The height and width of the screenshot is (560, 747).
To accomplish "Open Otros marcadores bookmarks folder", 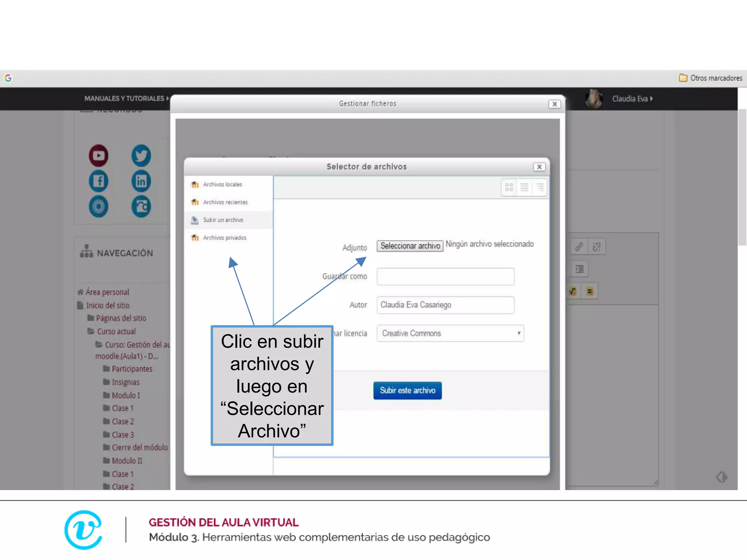I will click(x=711, y=78).
